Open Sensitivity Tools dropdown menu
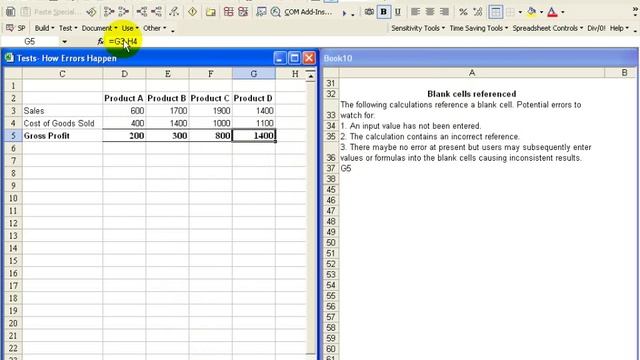Image resolution: width=640 pixels, height=360 pixels. (418, 28)
